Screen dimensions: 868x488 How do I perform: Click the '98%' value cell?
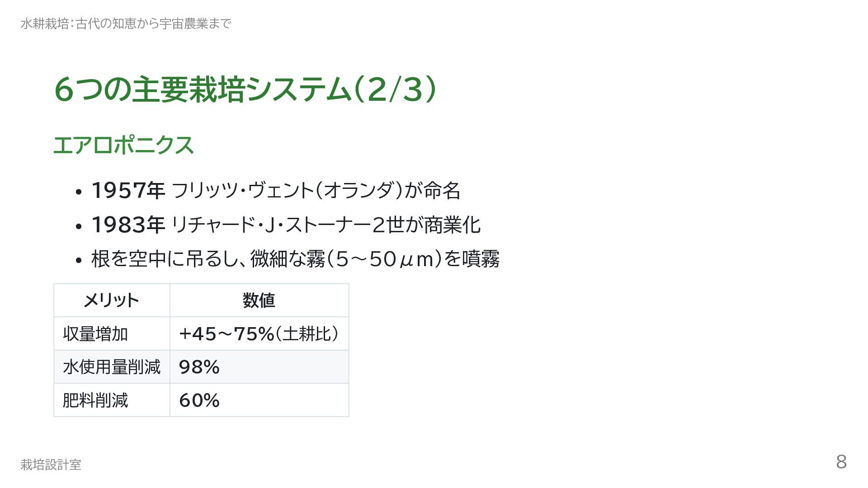pyautogui.click(x=199, y=367)
